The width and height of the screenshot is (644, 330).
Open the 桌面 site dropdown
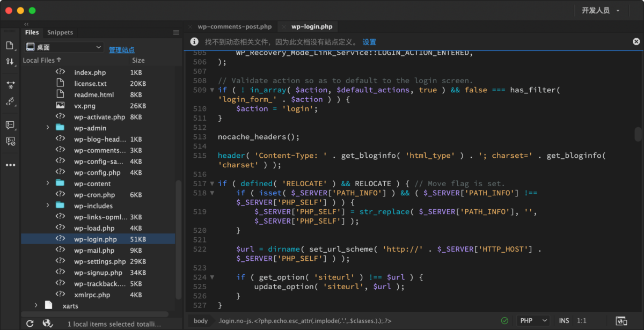[x=64, y=47]
